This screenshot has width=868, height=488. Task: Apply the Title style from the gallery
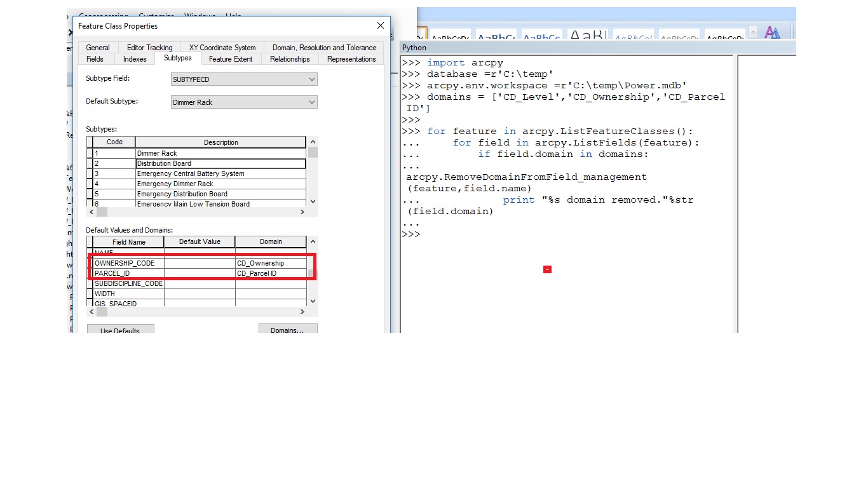(588, 35)
